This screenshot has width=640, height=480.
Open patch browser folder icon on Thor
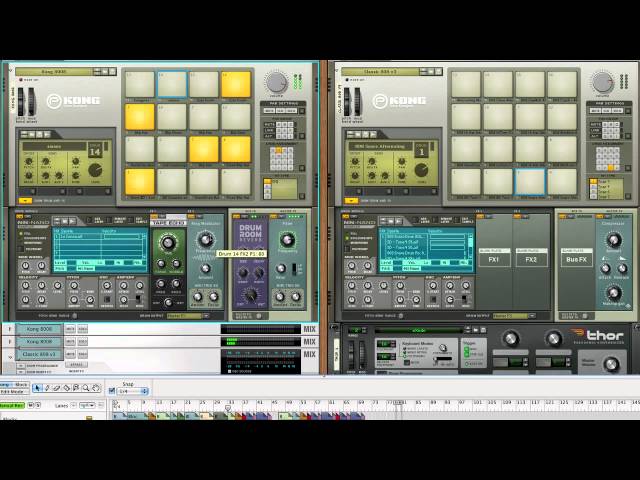pyautogui.click(x=476, y=330)
